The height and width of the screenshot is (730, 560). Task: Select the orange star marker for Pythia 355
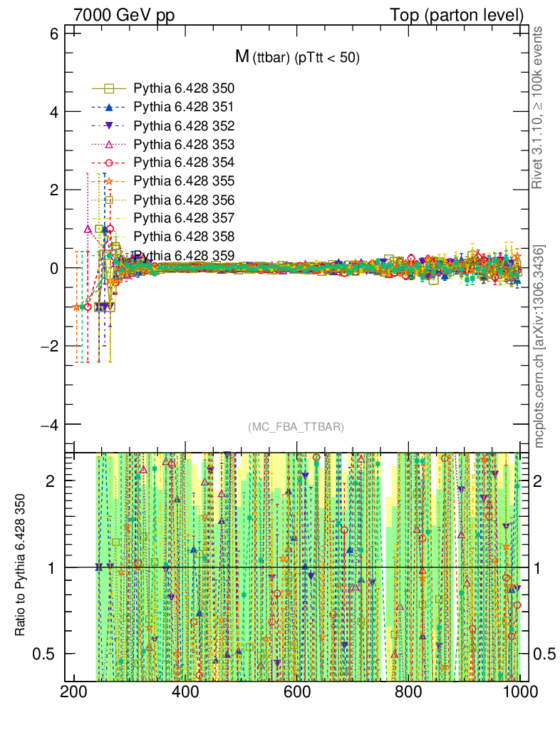pyautogui.click(x=109, y=181)
